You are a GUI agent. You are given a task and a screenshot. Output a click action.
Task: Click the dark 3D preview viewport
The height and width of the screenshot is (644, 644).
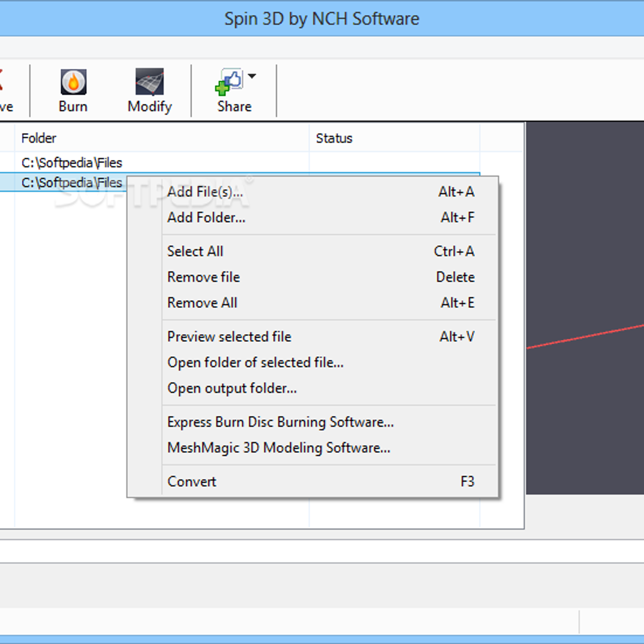click(585, 308)
